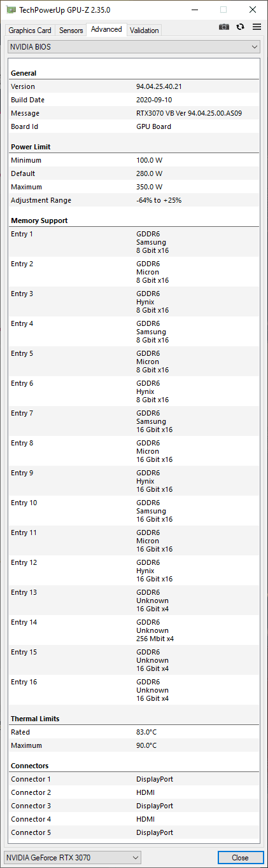The width and height of the screenshot is (268, 868).
Task: Select memory Entry 14 row
Action: click(x=134, y=630)
